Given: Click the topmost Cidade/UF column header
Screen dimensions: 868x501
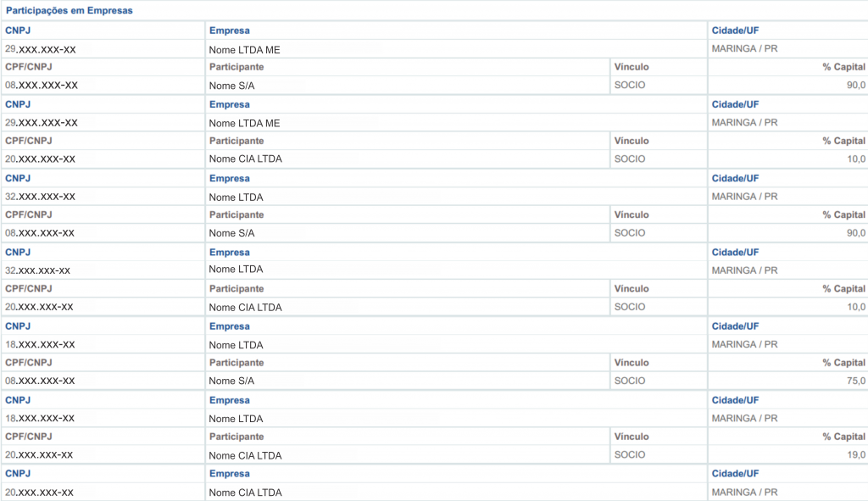Looking at the screenshot, I should tap(735, 31).
